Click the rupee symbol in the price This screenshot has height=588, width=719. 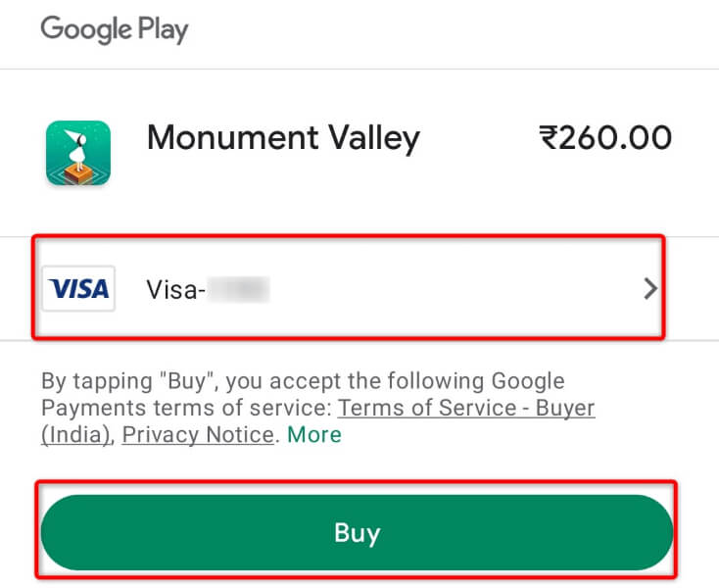pyautogui.click(x=551, y=138)
